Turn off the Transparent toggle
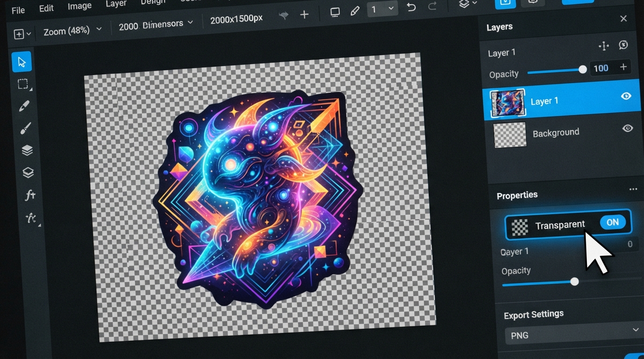 click(613, 223)
